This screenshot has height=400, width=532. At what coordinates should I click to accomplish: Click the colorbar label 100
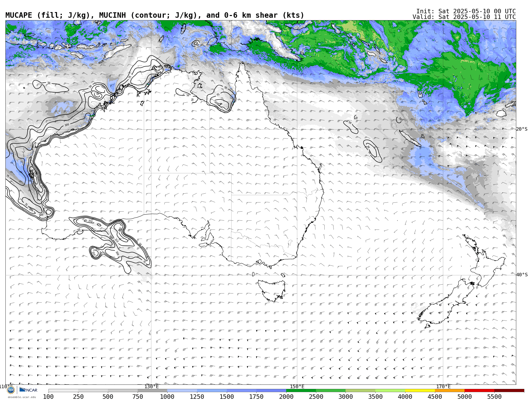tap(48, 397)
